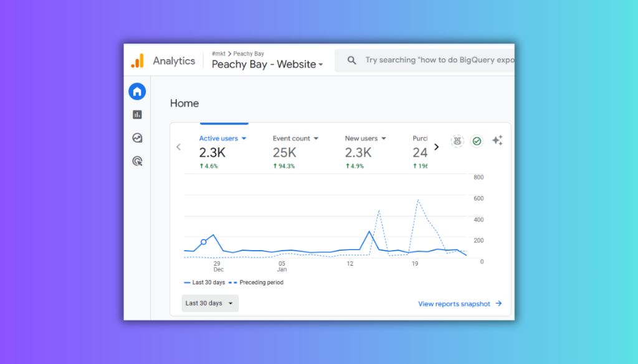Click the highlighted data point on chart
The height and width of the screenshot is (364, 638).
(204, 242)
